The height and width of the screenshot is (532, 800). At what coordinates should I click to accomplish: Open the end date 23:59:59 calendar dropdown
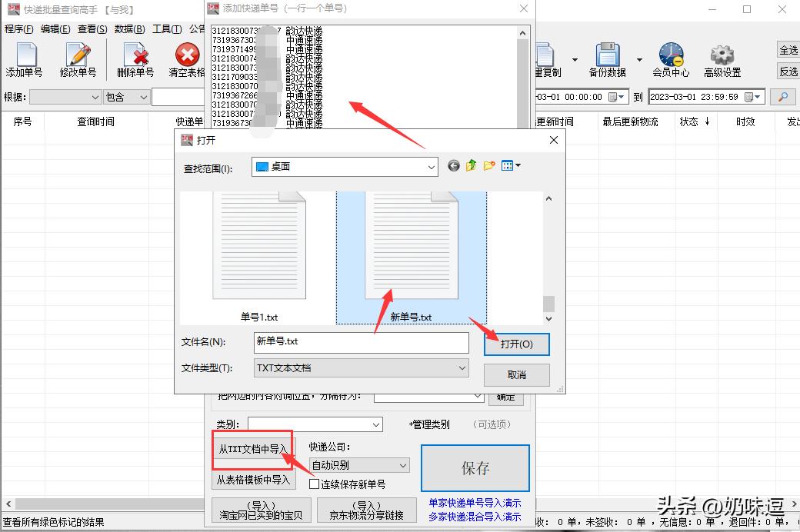click(x=752, y=97)
